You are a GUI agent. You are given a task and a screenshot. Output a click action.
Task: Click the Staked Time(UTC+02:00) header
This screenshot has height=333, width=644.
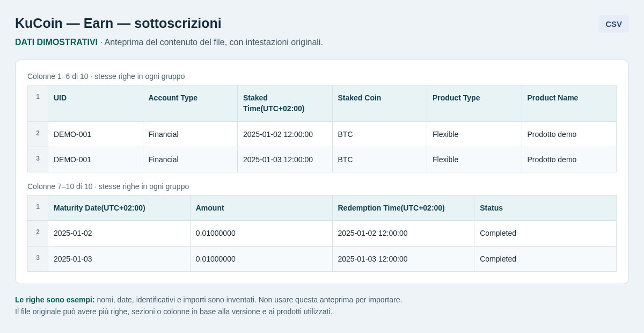click(285, 103)
